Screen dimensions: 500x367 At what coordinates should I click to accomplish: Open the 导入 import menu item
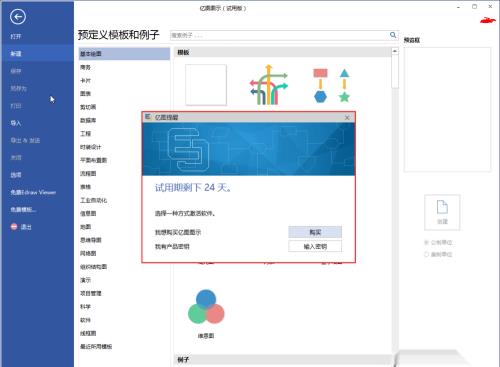click(16, 123)
